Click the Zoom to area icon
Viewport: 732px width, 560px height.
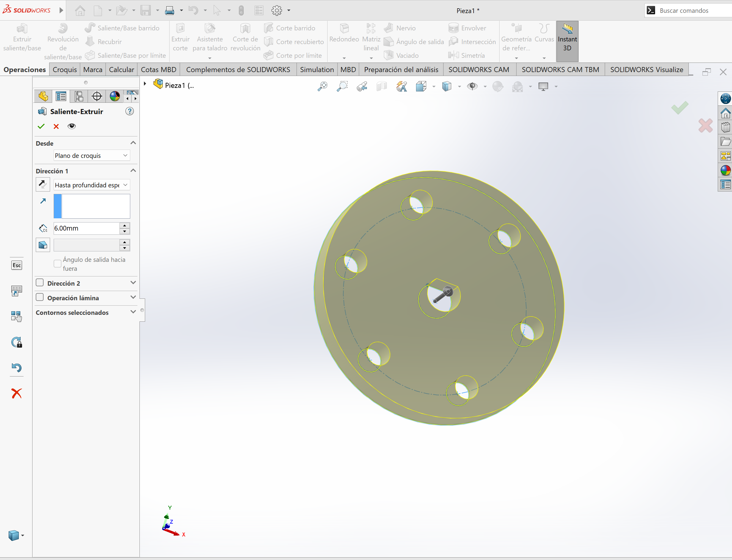[342, 86]
